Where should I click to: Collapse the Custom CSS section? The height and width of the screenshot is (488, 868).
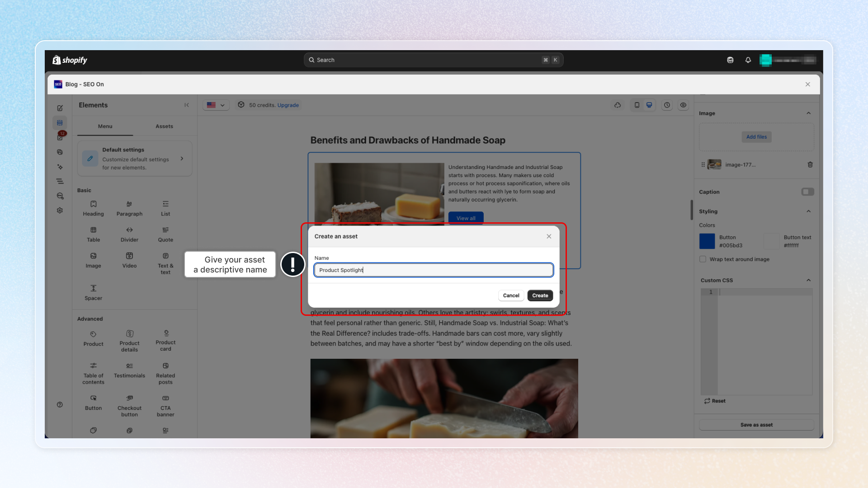point(808,280)
